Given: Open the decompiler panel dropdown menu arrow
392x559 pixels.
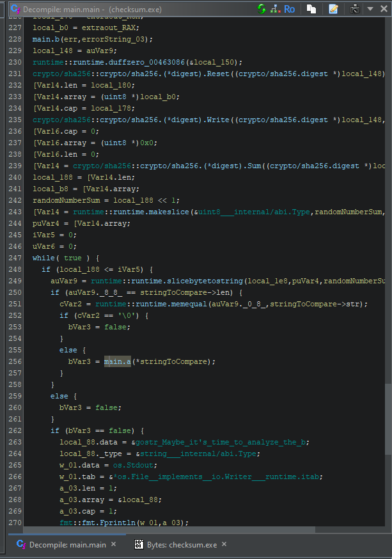Looking at the screenshot, I should [370, 9].
